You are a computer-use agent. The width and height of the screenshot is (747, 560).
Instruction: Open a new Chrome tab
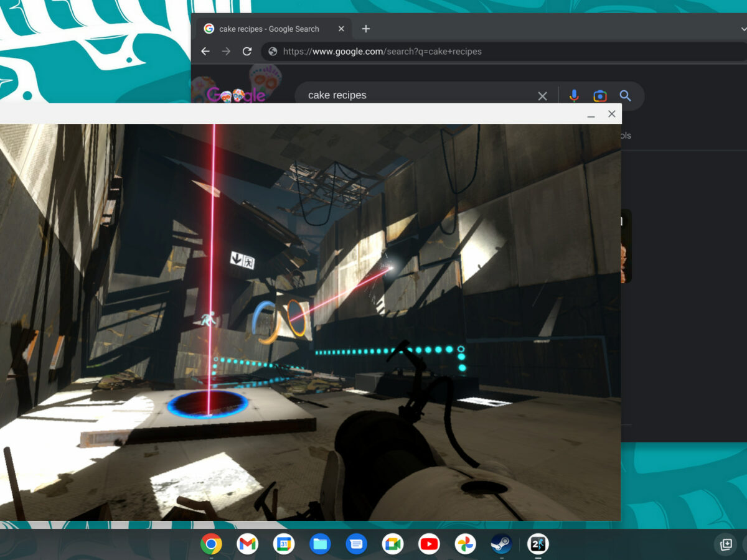(366, 29)
